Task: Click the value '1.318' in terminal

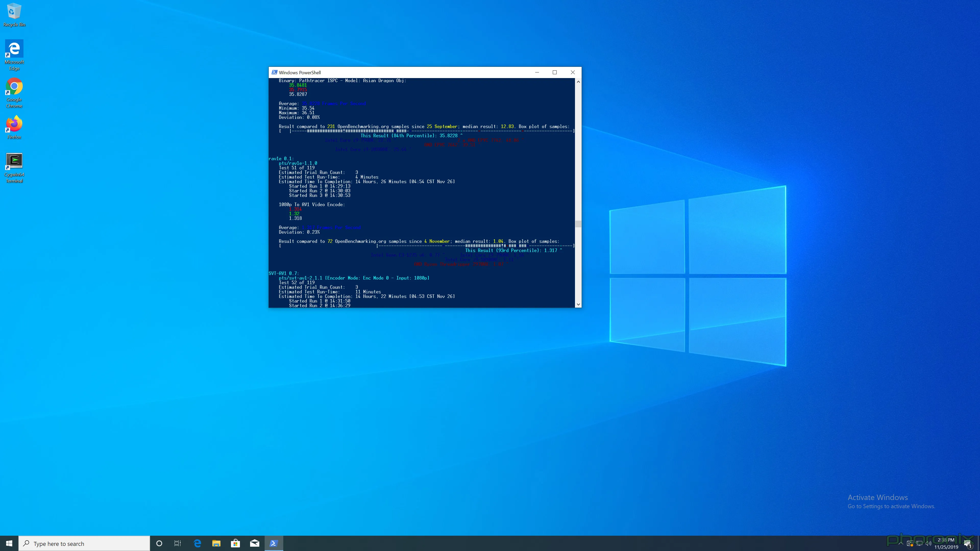Action: coord(295,218)
